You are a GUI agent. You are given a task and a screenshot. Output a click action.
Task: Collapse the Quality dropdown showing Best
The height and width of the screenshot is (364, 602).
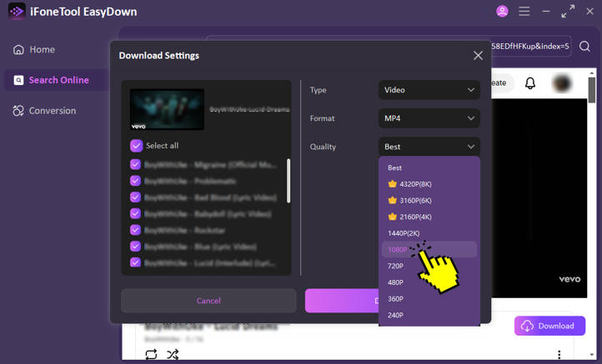(429, 147)
